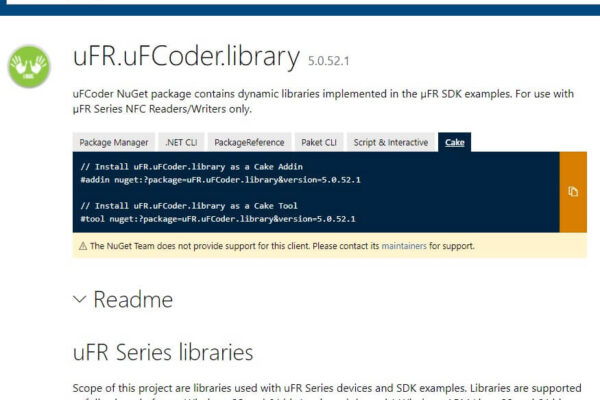The height and width of the screenshot is (400, 600).
Task: Switch to the .NET CLI tab
Action: tap(181, 142)
